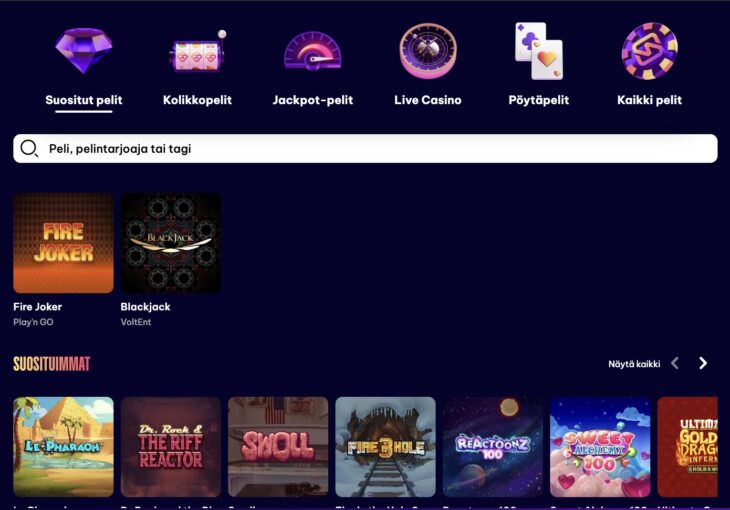
Task: Open the Fire Joker game title link
Action: tap(38, 307)
